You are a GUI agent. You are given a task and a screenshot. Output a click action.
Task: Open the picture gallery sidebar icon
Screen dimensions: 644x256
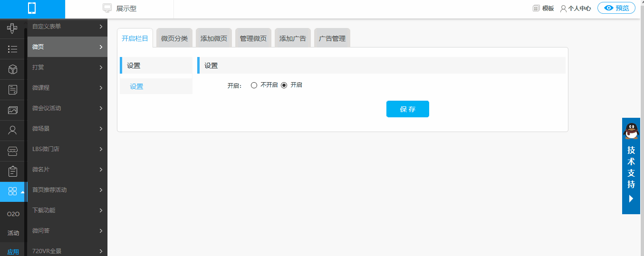point(13,110)
